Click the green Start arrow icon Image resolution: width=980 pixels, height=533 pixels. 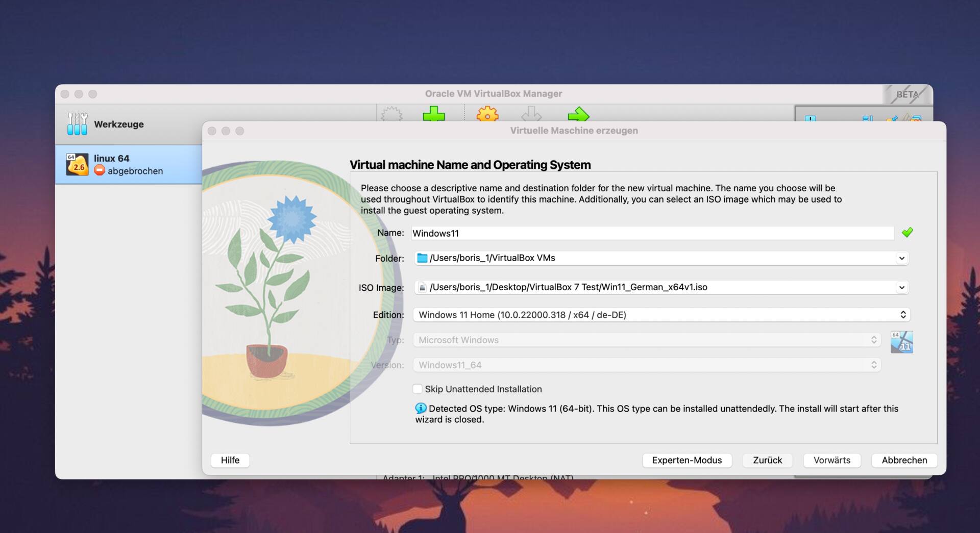(578, 114)
